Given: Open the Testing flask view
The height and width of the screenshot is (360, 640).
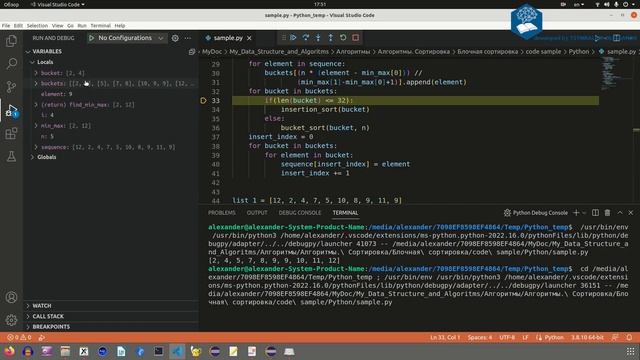Looking at the screenshot, I should 11,156.
